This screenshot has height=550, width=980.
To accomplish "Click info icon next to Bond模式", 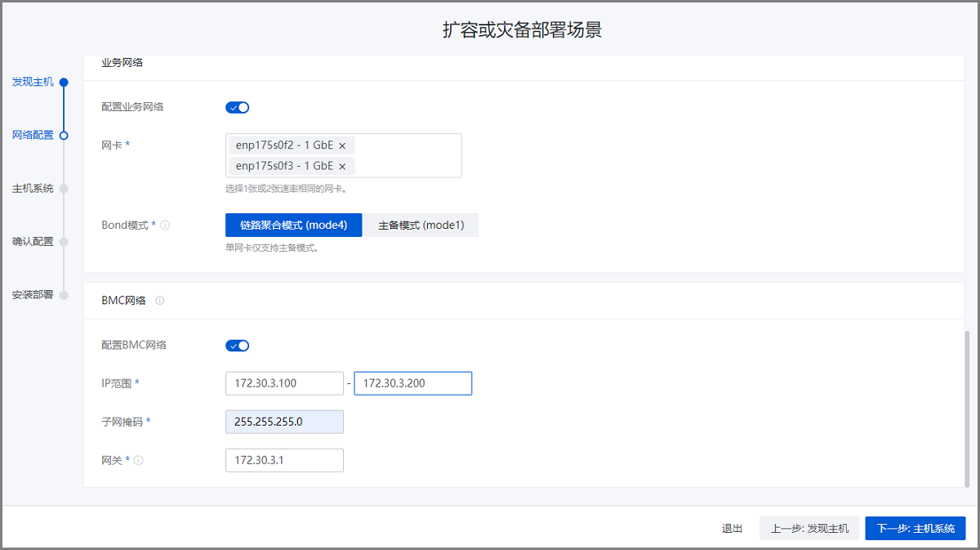I will tap(165, 226).
